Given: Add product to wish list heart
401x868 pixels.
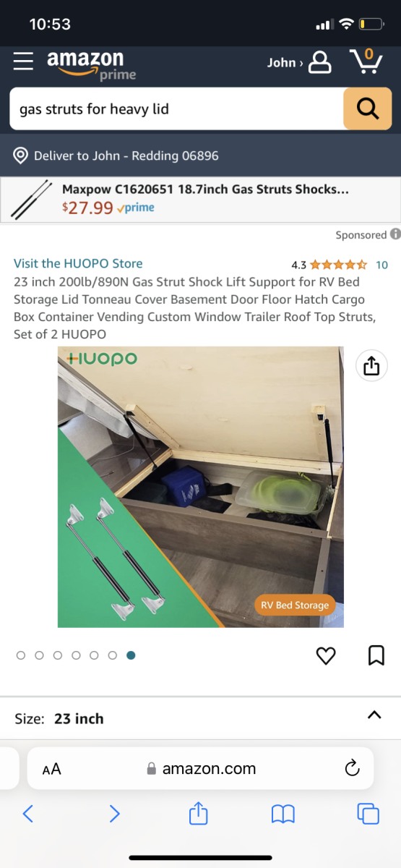Looking at the screenshot, I should point(327,656).
